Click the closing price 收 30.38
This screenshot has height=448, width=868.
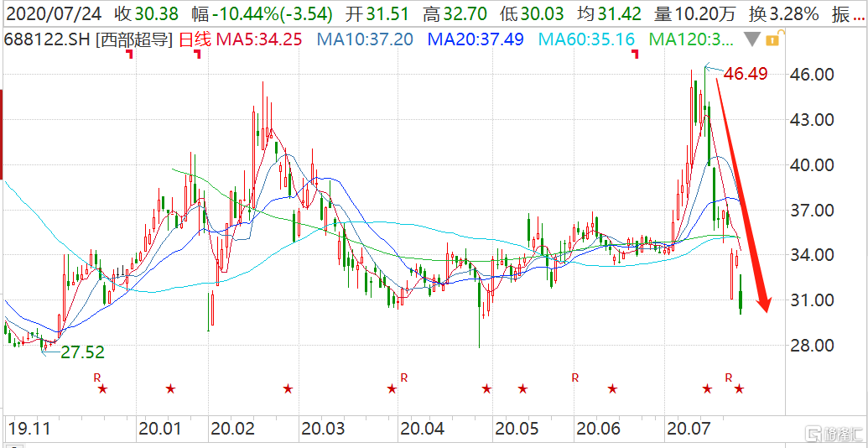pyautogui.click(x=148, y=15)
